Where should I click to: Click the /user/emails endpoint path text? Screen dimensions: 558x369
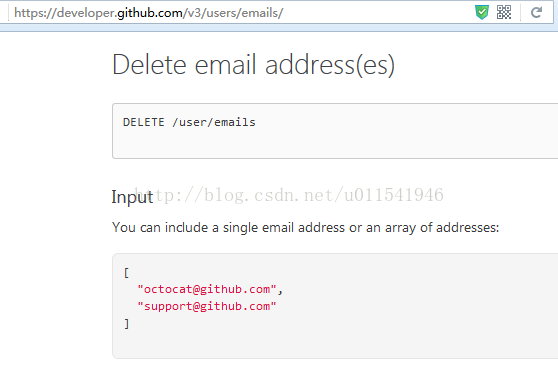pos(214,122)
